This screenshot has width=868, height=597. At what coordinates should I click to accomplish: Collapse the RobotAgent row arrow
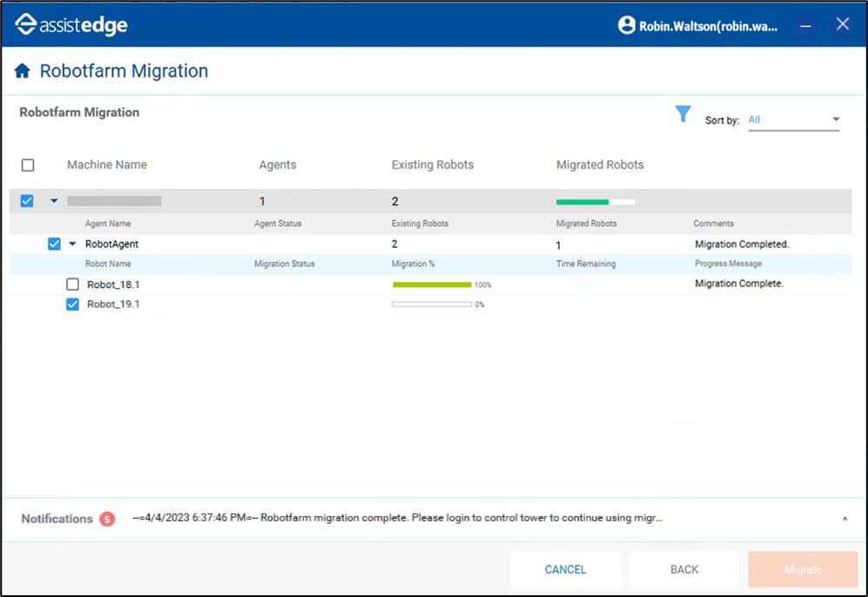(x=72, y=245)
